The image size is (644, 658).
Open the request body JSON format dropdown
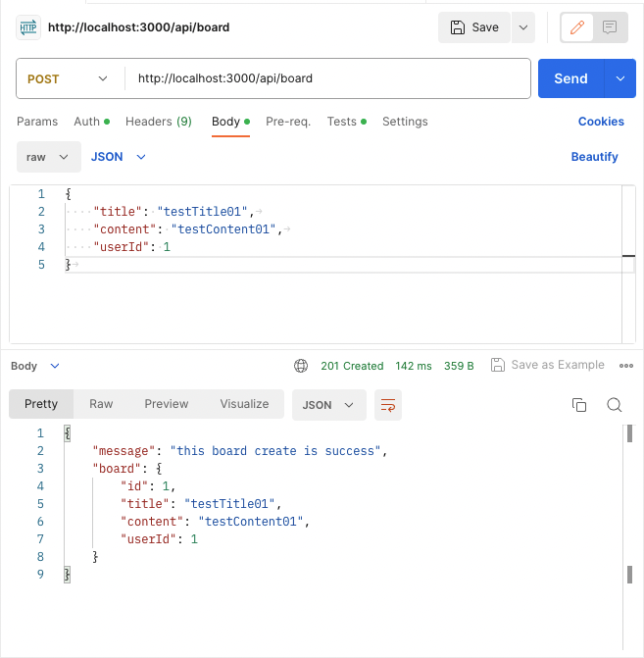point(118,157)
